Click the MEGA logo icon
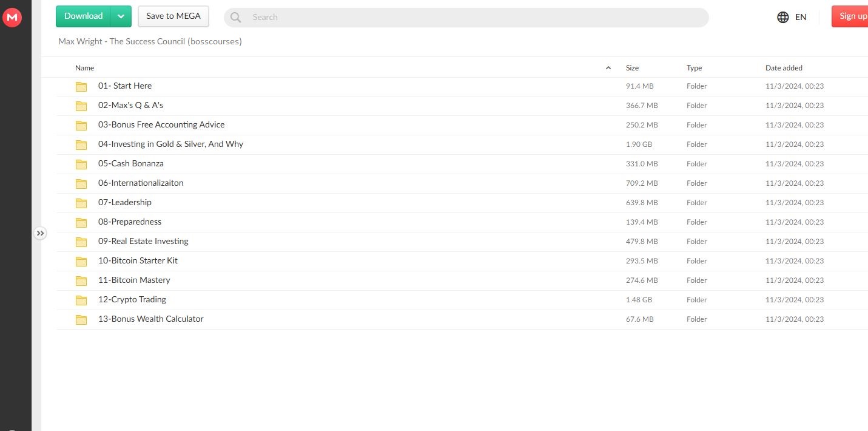 coord(12,18)
